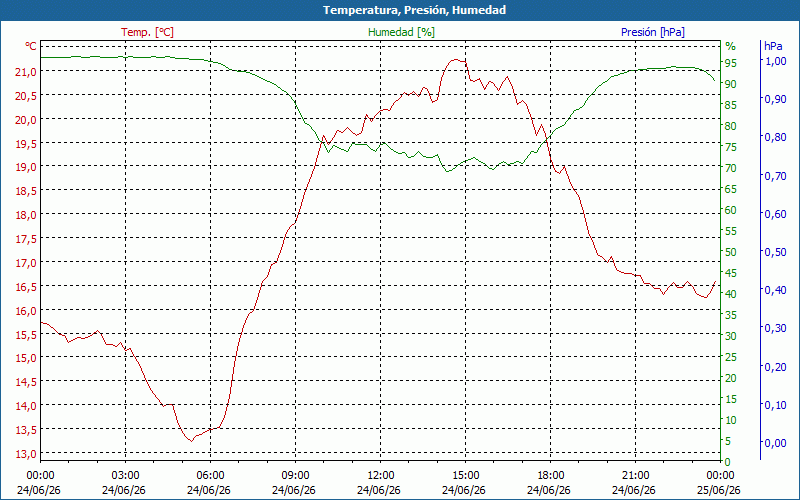Click the 20,0 value on the temperature axis
The image size is (800, 500).
point(26,120)
